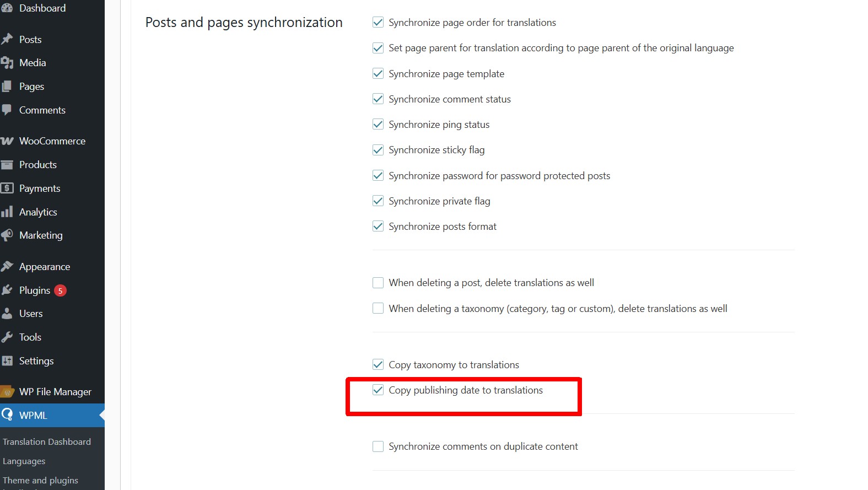This screenshot has width=868, height=490.
Task: Click the Comments speech bubble icon
Action: [7, 110]
